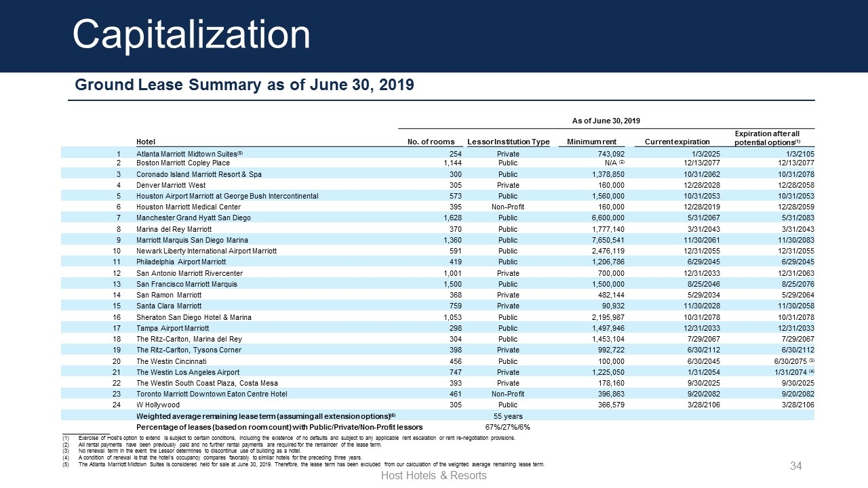Click the Marina del Rey Marriott name
Screen dimensions: 868x488
click(x=174, y=229)
